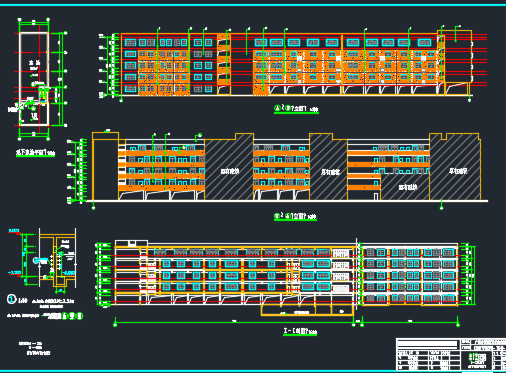Select the tall yellow-outlined tower on the second elevation

click(105, 166)
